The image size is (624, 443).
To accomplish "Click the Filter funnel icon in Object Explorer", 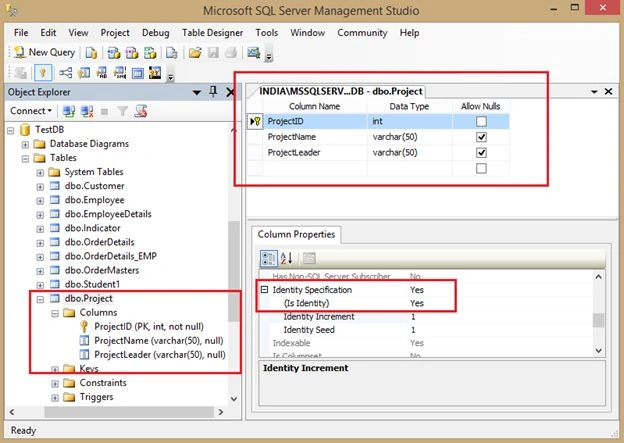I will coord(123,111).
